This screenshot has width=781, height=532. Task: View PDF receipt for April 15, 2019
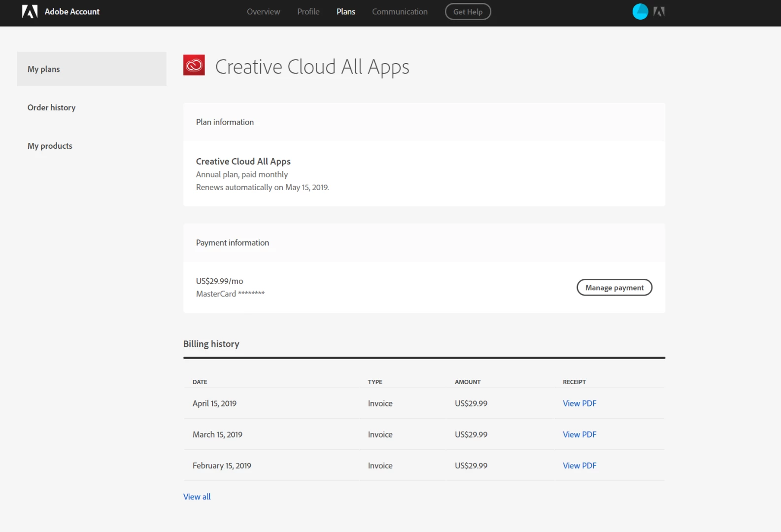[579, 403]
